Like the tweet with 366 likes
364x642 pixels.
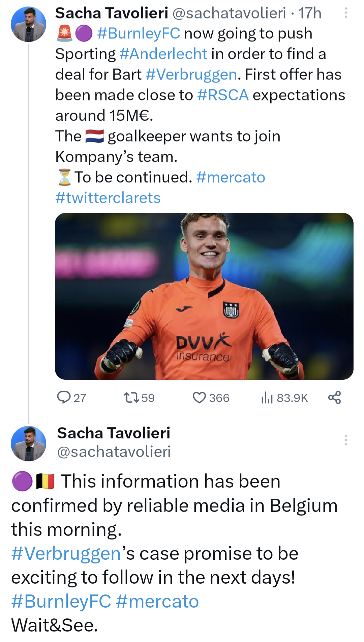199,398
